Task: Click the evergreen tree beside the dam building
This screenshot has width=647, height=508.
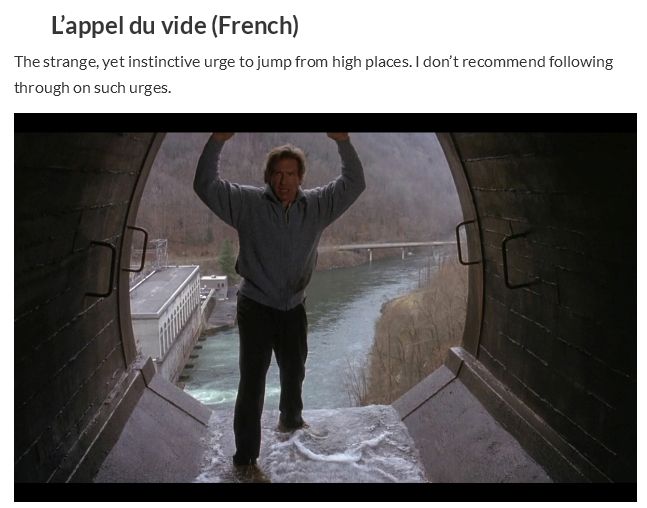Action: click(227, 259)
